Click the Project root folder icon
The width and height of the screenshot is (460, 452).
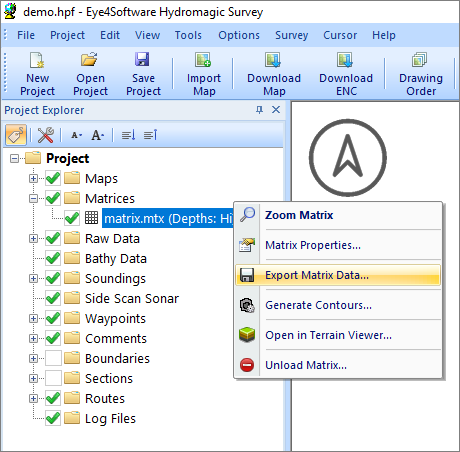(x=33, y=158)
